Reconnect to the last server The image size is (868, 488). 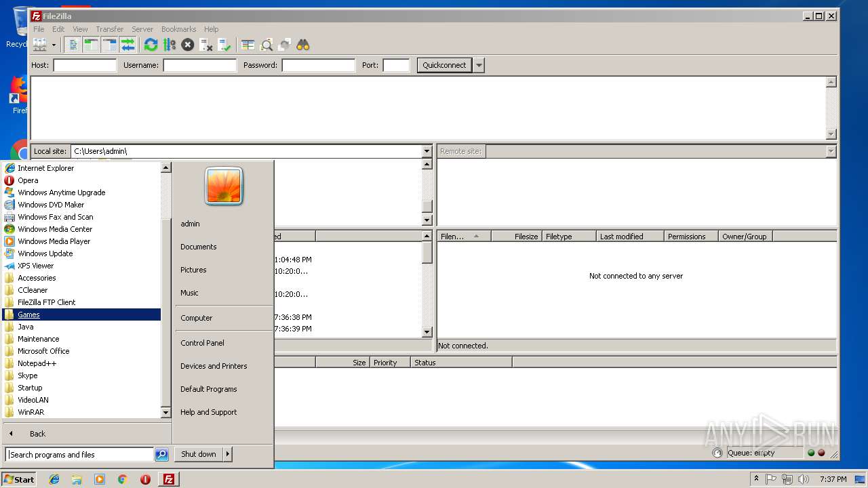point(224,45)
